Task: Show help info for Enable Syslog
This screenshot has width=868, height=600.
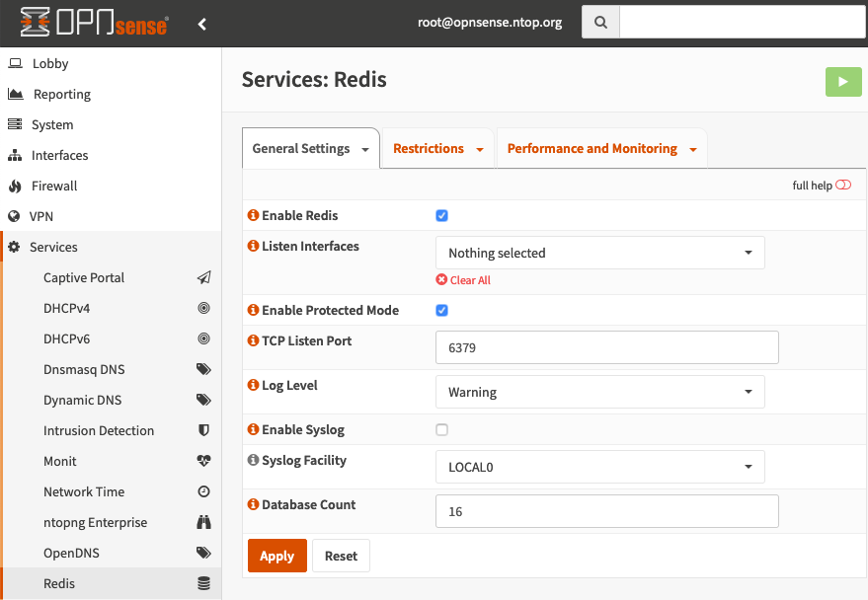Action: pyautogui.click(x=253, y=429)
